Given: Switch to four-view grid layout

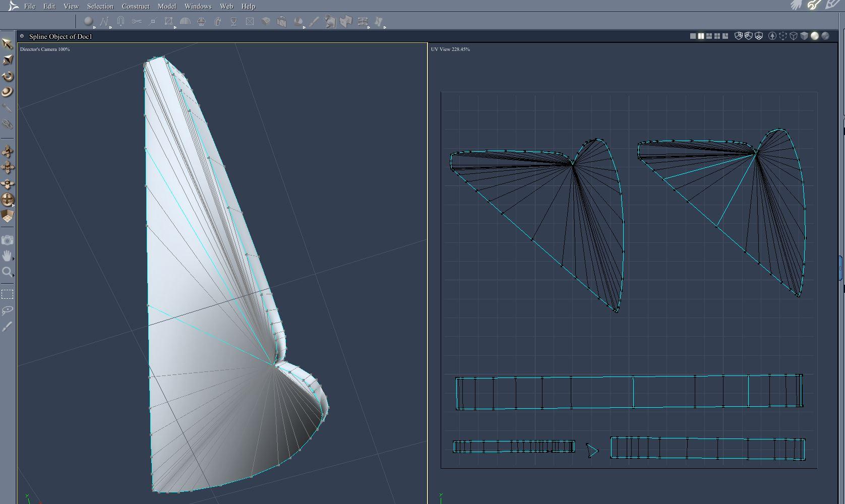Looking at the screenshot, I should [x=717, y=36].
